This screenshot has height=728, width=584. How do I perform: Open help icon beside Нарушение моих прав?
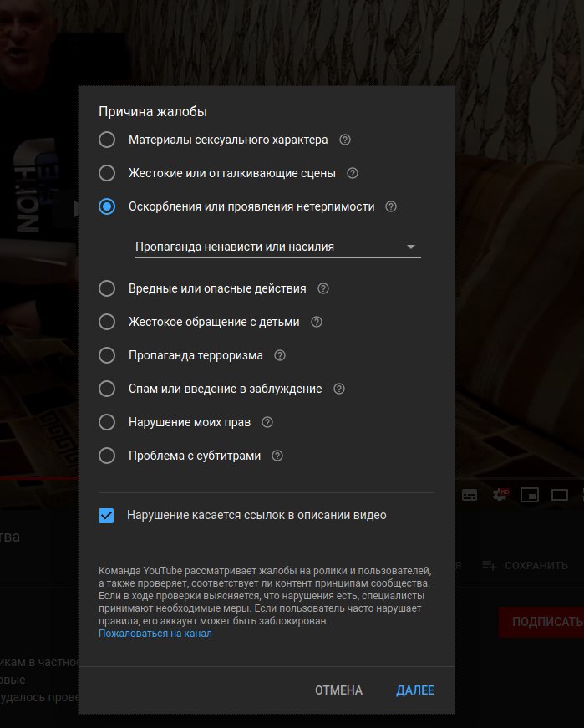[267, 422]
